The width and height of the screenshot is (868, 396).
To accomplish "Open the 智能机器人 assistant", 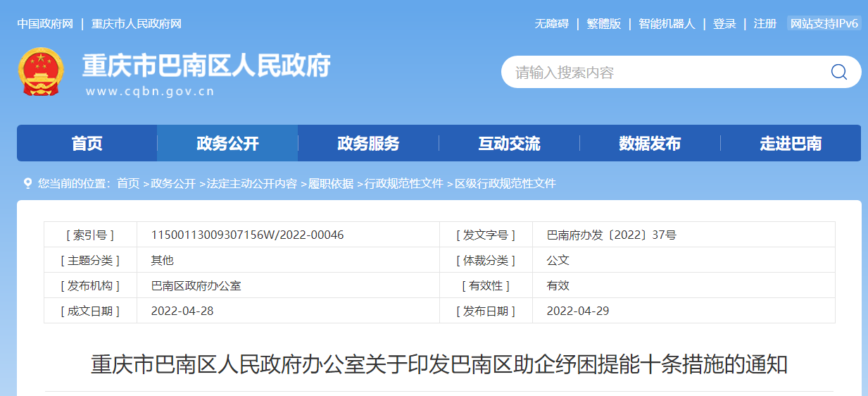I will point(667,24).
